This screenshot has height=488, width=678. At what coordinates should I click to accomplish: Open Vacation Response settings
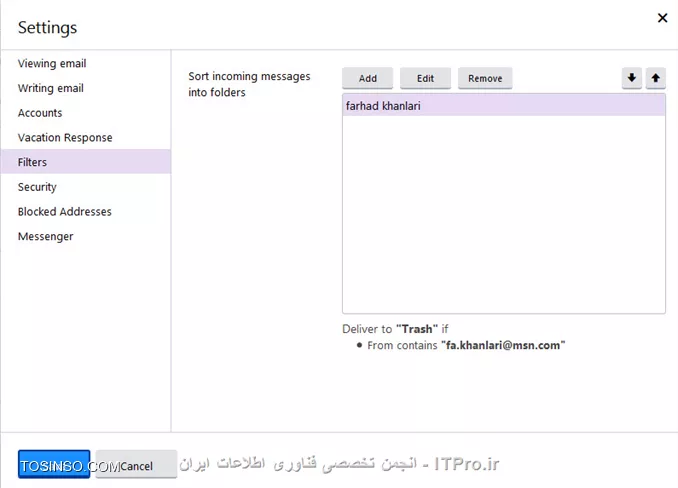click(65, 137)
